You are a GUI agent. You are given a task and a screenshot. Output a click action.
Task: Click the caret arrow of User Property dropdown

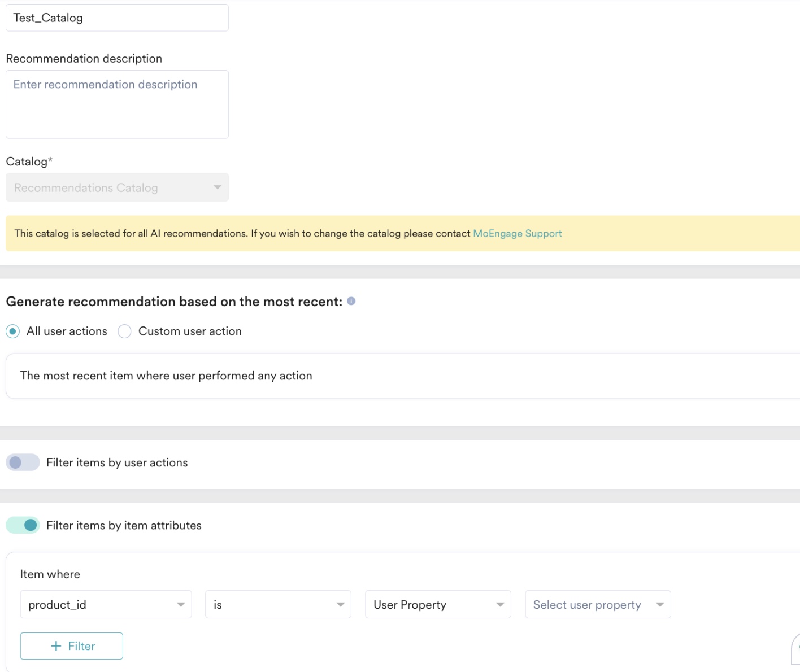500,605
